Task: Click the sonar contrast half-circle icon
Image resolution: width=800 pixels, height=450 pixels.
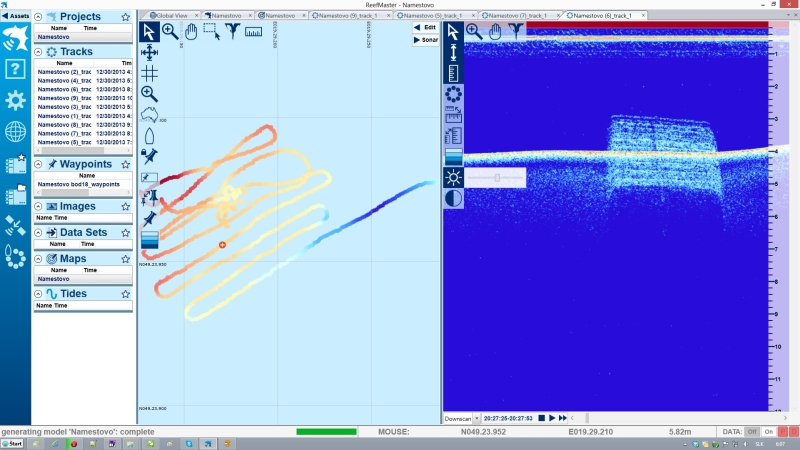Action: pos(454,198)
